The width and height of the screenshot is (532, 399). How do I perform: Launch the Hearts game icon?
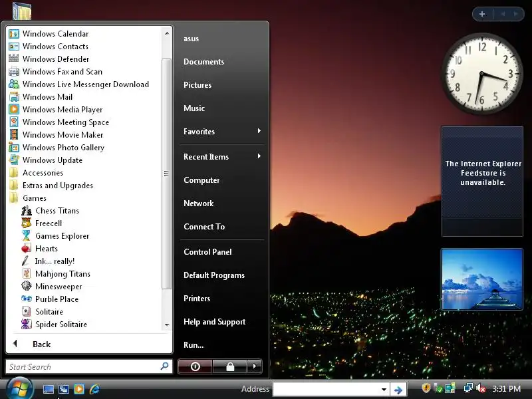(27, 249)
